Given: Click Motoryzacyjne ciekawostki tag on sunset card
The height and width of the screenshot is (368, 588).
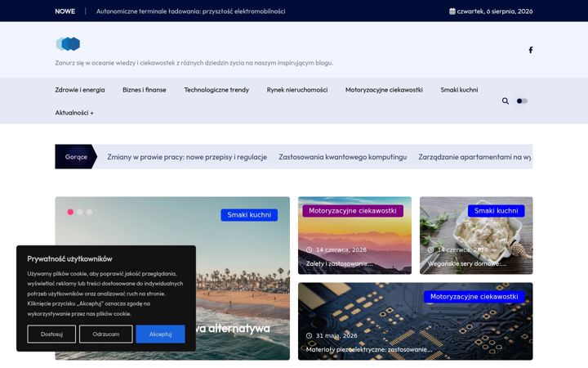Looking at the screenshot, I should pyautogui.click(x=353, y=211).
